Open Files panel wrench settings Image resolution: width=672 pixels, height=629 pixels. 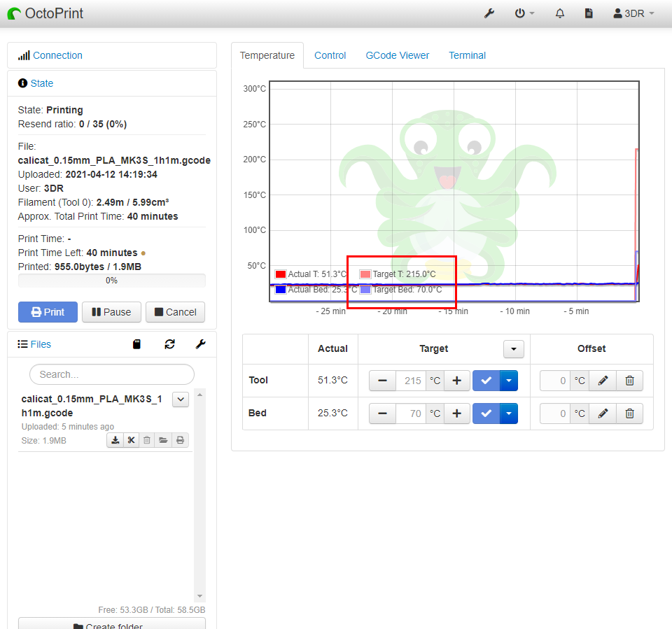click(x=201, y=344)
